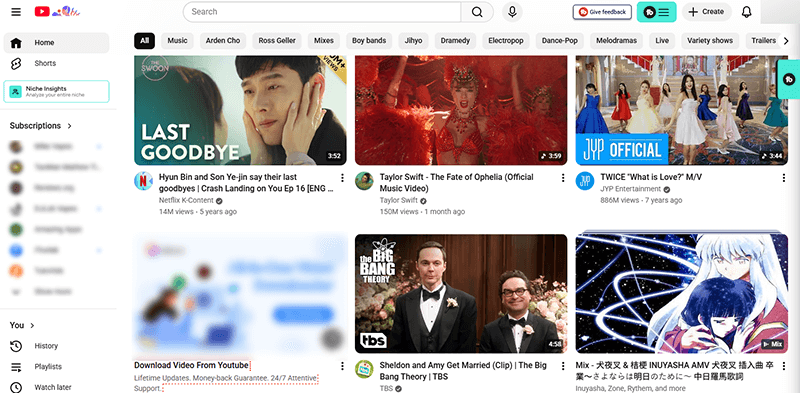Open JYP Entertainment channel avatar
Screen dimensions: 800x393
(585, 181)
